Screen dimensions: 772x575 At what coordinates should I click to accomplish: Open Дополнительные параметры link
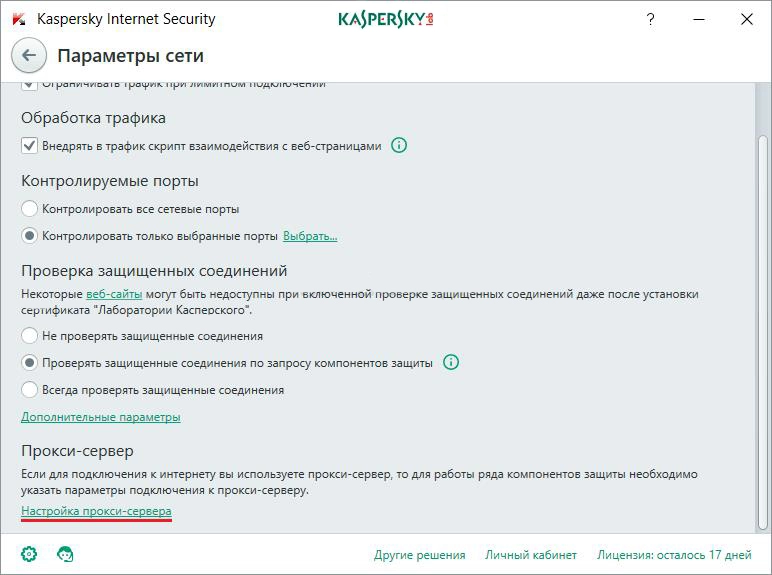click(100, 417)
